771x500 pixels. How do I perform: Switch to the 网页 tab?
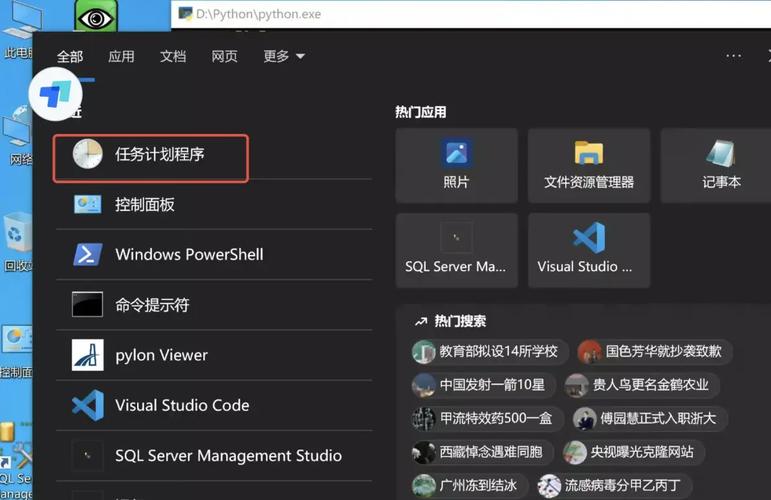[x=224, y=56]
